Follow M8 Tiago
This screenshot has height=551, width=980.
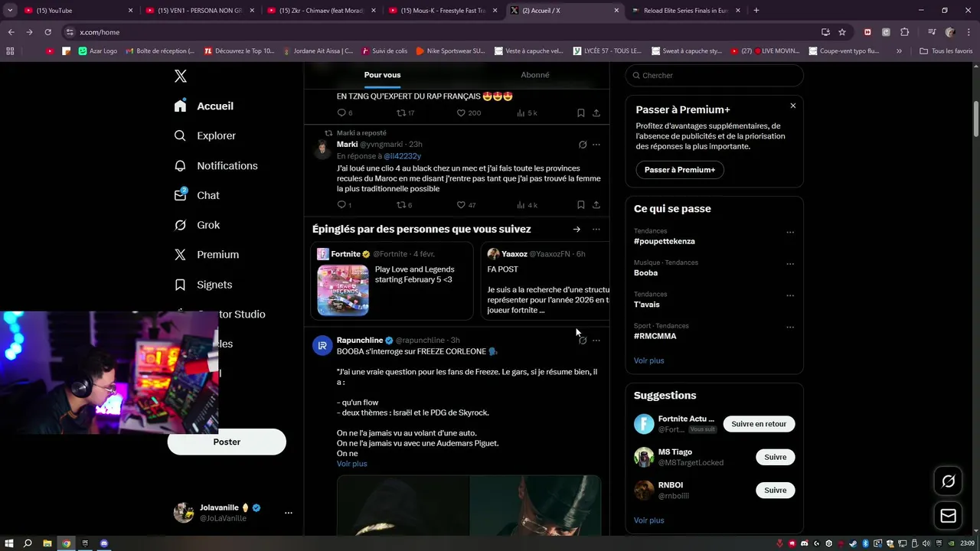[x=775, y=457]
